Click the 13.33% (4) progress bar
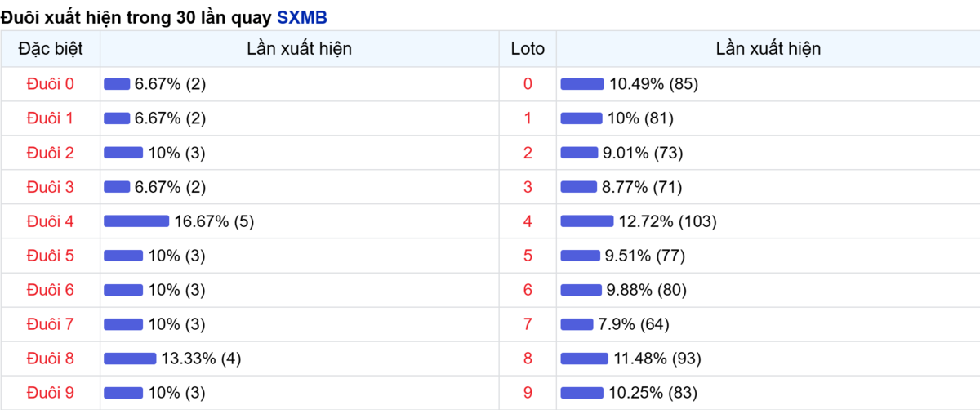This screenshot has height=410, width=980. 130,359
